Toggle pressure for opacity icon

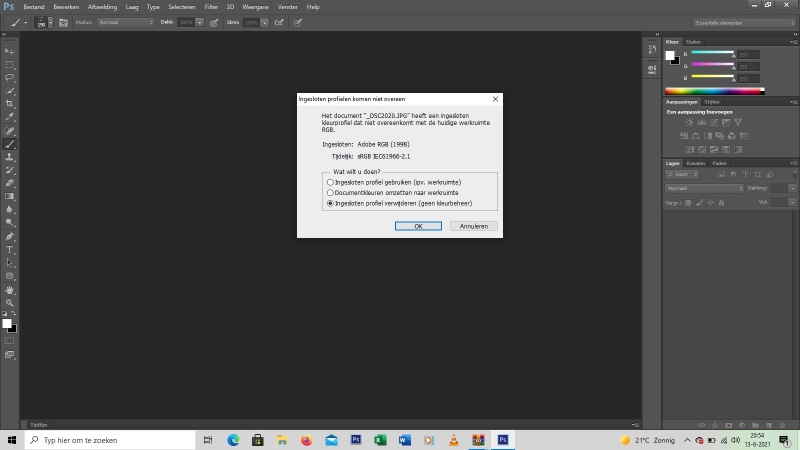(x=214, y=22)
